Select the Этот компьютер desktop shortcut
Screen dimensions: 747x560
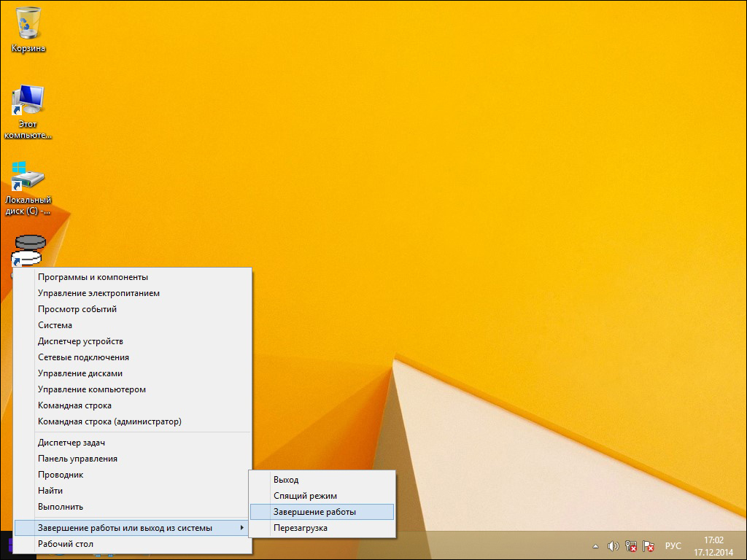tap(28, 102)
